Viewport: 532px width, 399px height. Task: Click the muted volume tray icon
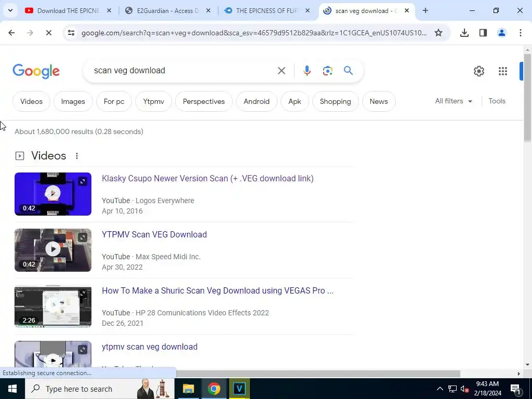tap(465, 389)
